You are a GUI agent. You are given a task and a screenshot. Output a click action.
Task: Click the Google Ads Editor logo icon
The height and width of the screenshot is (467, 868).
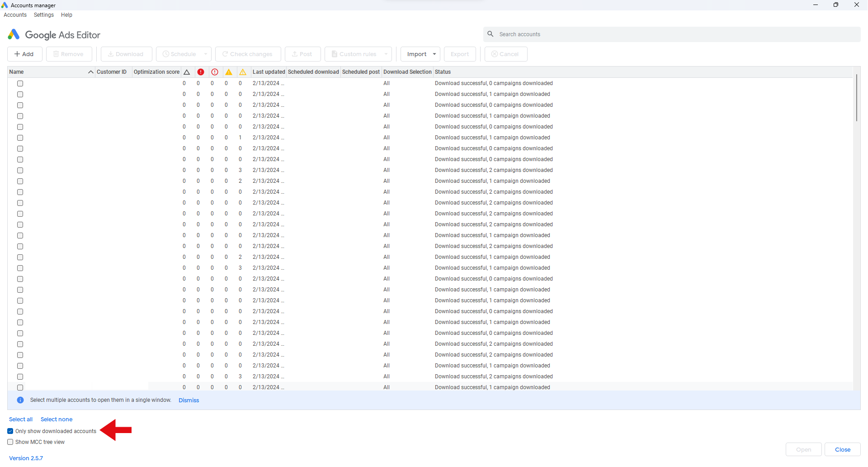tap(14, 34)
